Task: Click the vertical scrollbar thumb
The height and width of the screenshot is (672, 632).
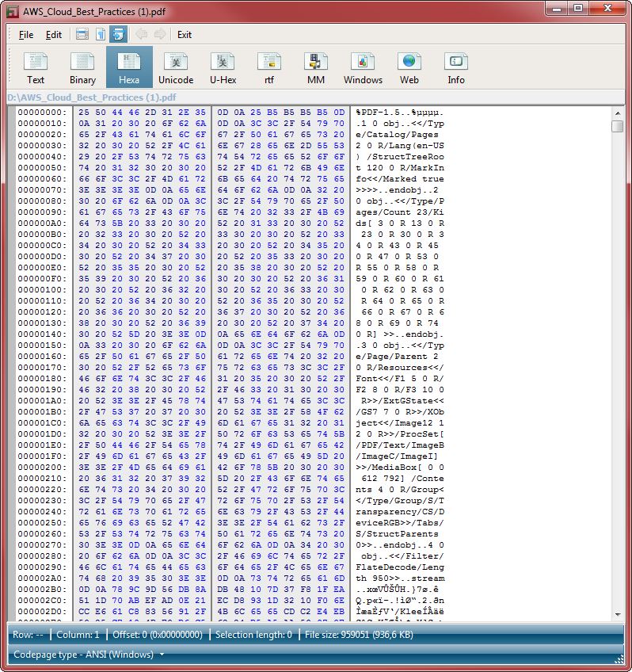Action: click(618, 127)
